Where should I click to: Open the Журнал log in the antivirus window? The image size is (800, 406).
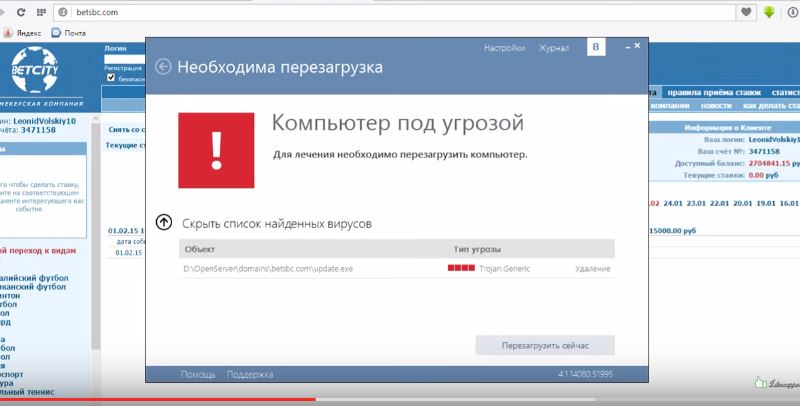coord(554,48)
